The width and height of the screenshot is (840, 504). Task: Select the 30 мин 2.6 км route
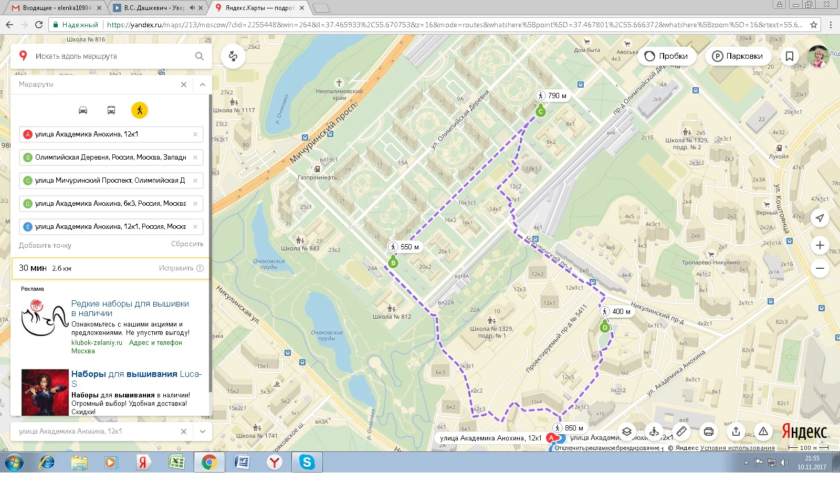[x=111, y=268]
